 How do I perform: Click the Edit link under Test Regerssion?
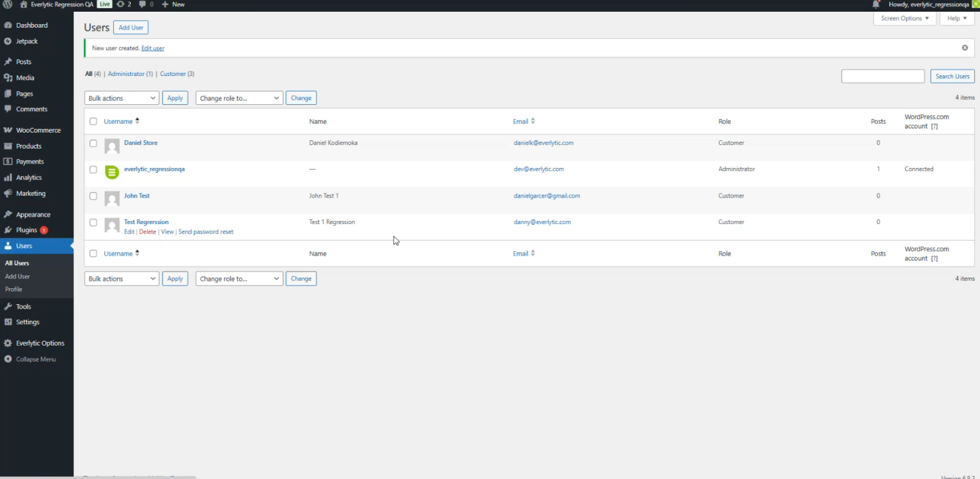[129, 232]
